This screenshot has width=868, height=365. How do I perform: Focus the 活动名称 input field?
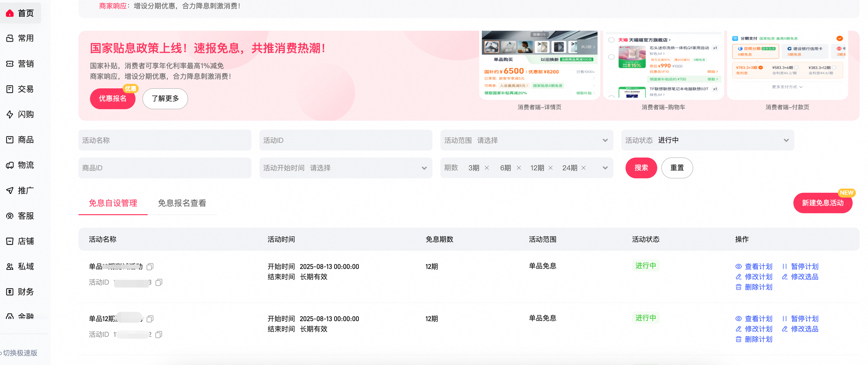coord(165,140)
